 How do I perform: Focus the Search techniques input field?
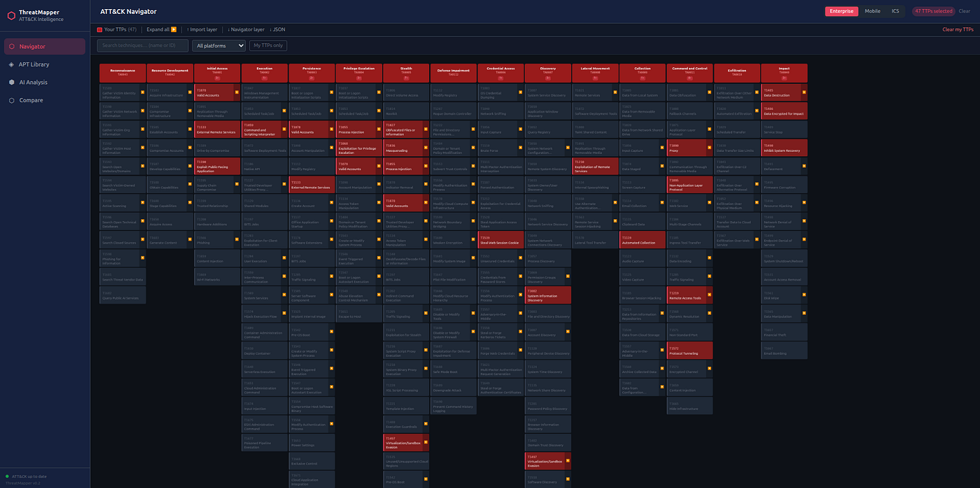pos(143,46)
